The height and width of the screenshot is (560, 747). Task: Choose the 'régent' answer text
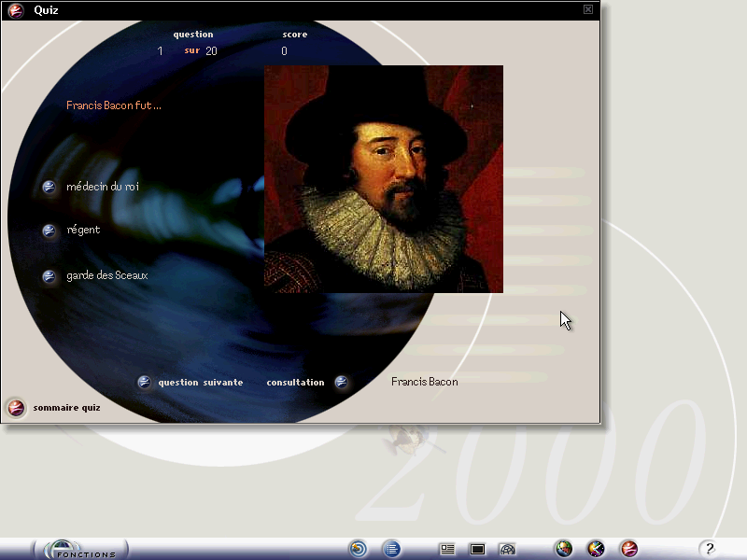(83, 230)
